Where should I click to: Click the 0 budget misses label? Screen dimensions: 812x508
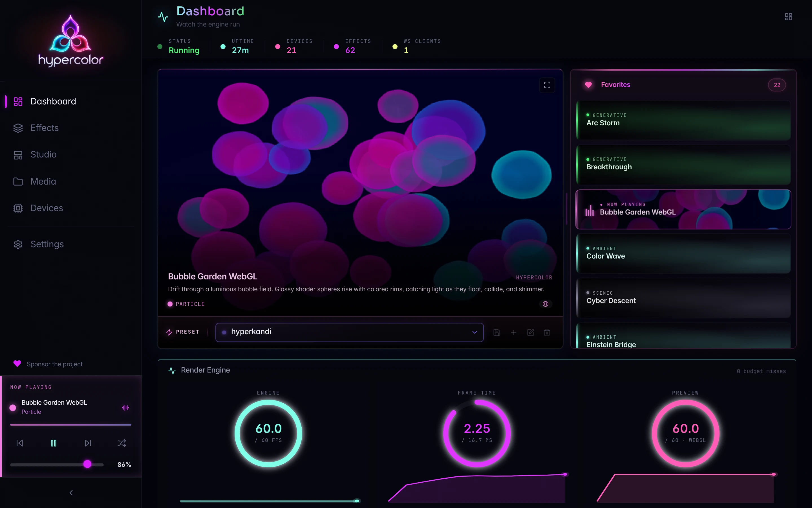[x=761, y=371]
